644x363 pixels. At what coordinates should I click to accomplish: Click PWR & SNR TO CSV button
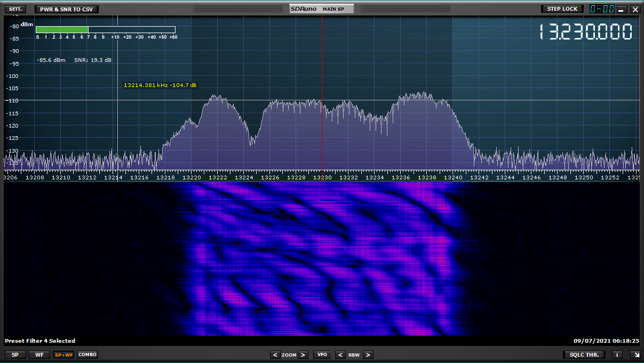point(67,9)
